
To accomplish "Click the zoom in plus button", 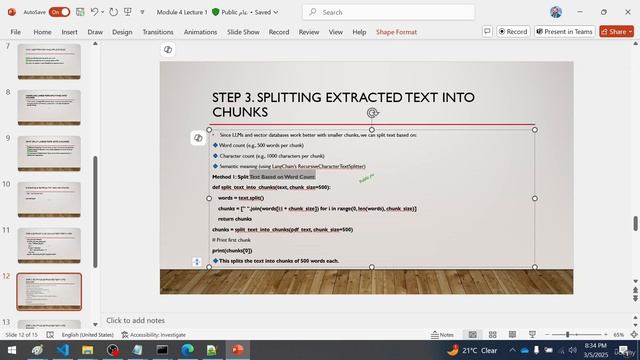I will (x=606, y=335).
